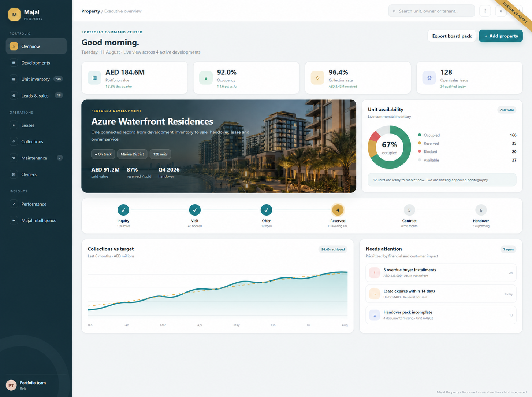The height and width of the screenshot is (397, 532).
Task: Click the Occupancy card green dot icon
Action: tap(206, 78)
